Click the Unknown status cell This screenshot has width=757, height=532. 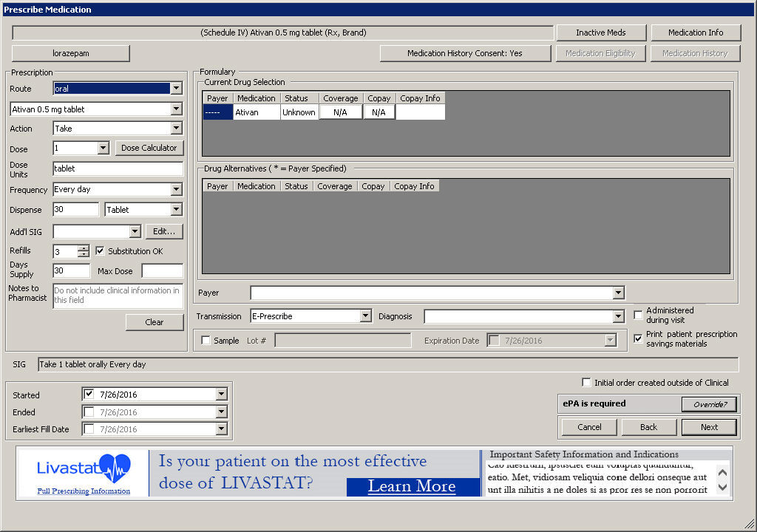[x=299, y=112]
